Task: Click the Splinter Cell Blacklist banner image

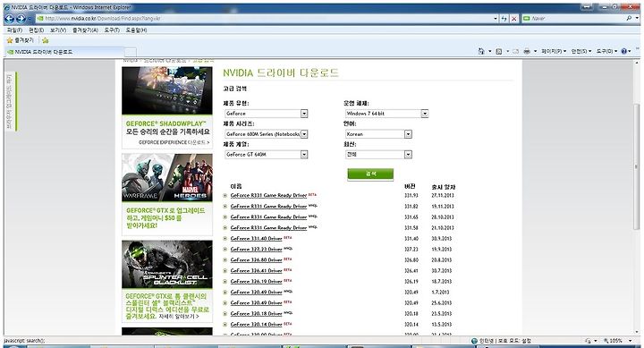Action: (x=167, y=264)
